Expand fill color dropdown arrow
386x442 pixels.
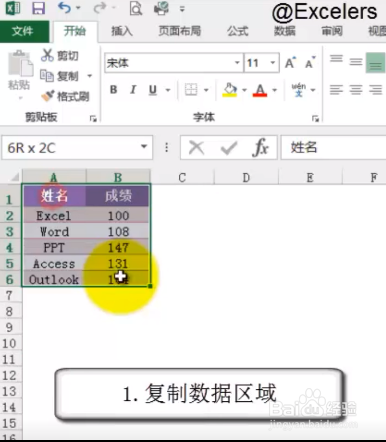click(x=244, y=90)
